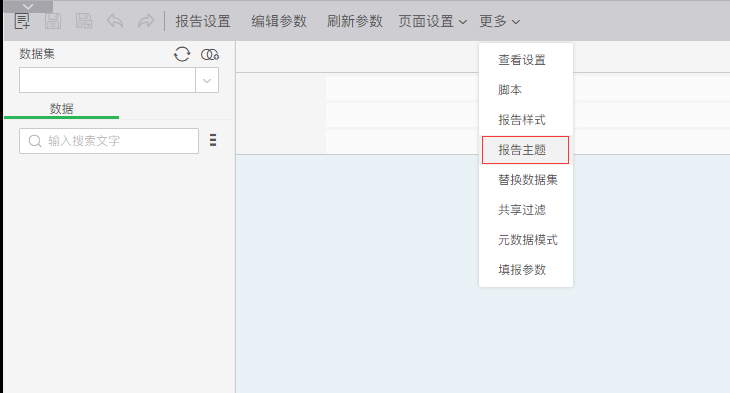Open the 数据集 combo box arrow
The width and height of the screenshot is (730, 393).
pyautogui.click(x=207, y=81)
